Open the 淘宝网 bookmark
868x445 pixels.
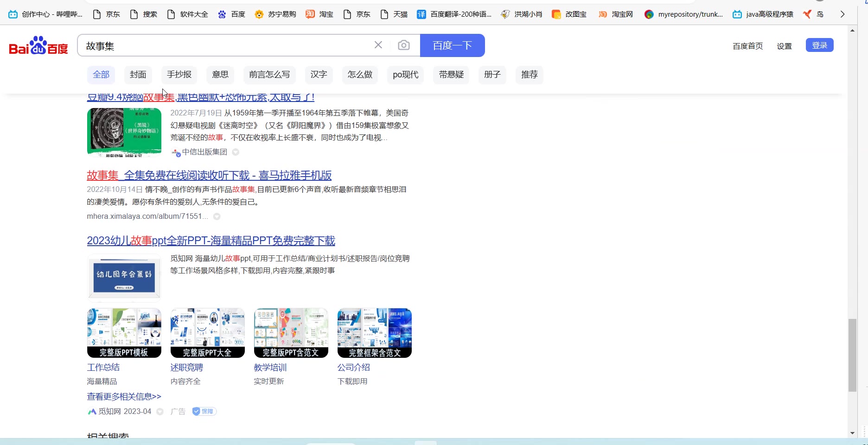pyautogui.click(x=616, y=14)
